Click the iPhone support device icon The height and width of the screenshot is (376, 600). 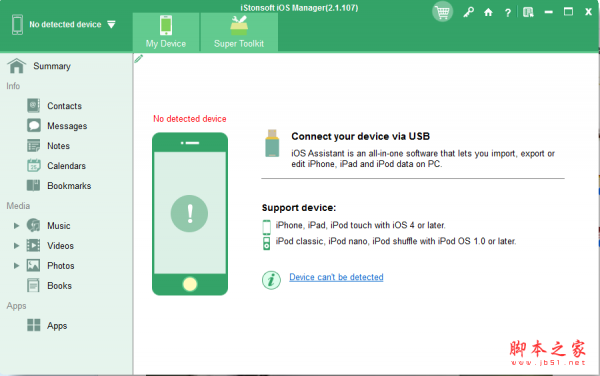click(266, 227)
